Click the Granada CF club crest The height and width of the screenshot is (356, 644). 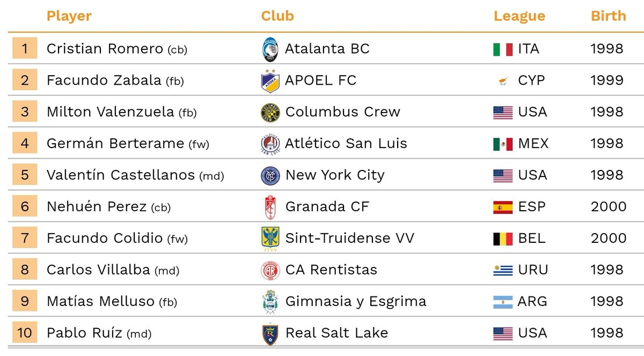[x=270, y=207]
